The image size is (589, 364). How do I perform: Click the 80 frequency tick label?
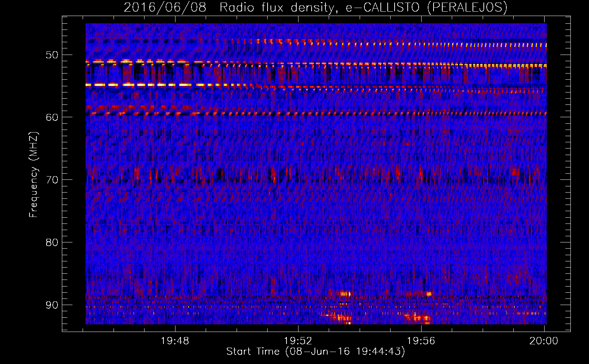pos(52,242)
